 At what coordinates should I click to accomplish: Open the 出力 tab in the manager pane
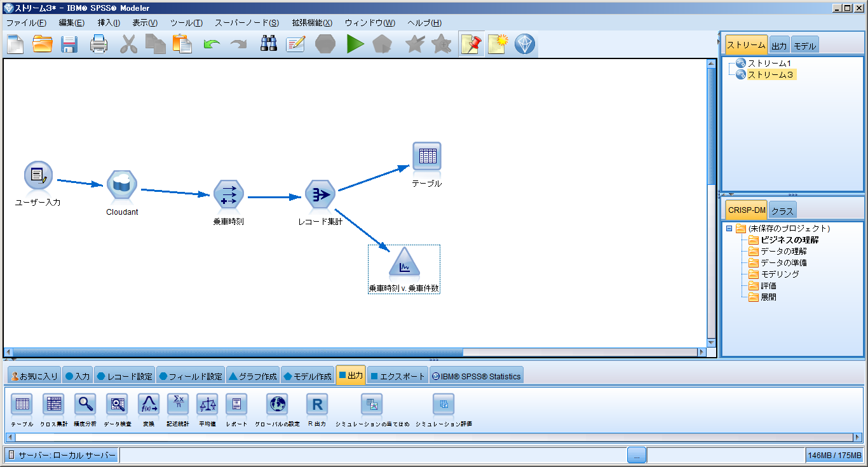[779, 46]
